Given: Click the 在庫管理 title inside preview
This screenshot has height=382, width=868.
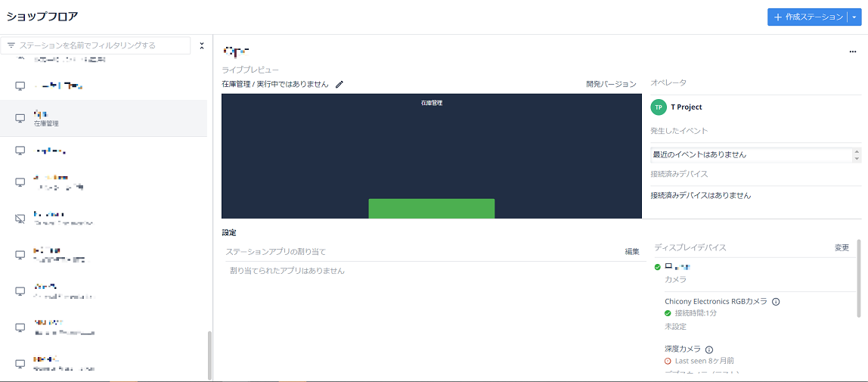Looking at the screenshot, I should coord(431,103).
